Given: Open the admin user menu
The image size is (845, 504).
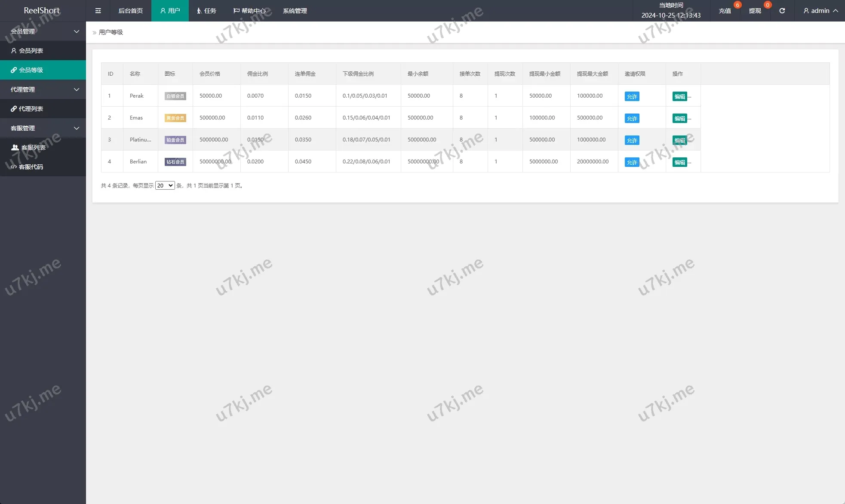Looking at the screenshot, I should 820,11.
